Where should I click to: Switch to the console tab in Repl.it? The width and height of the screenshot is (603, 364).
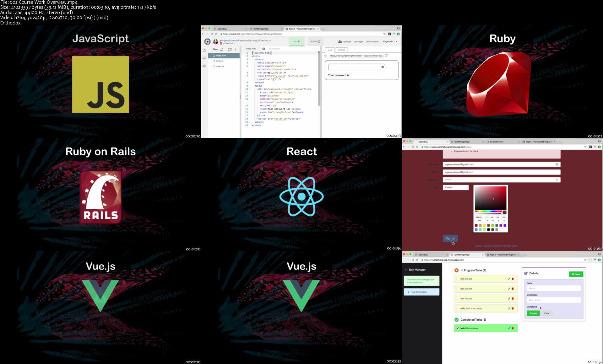[341, 50]
